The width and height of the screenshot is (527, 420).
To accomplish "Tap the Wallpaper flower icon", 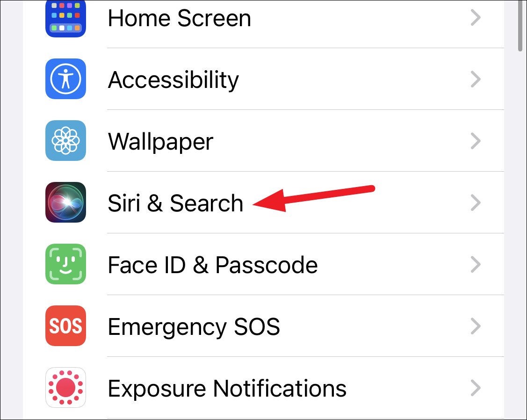I will [x=65, y=141].
